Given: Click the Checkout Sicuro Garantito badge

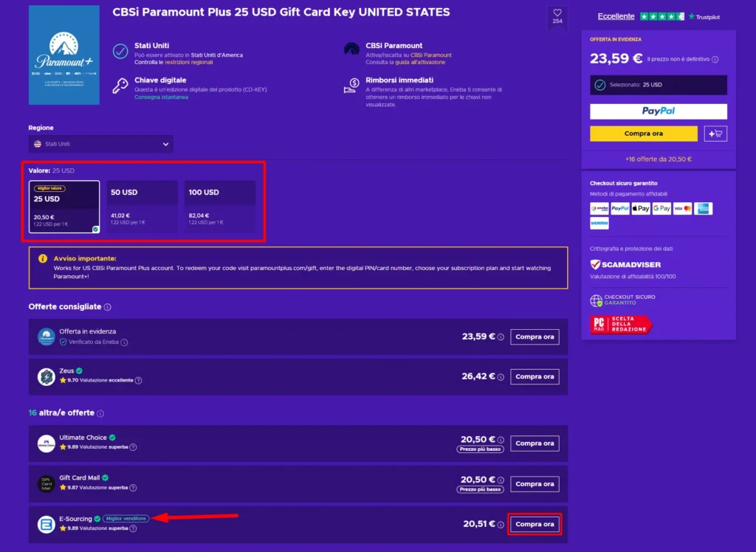Looking at the screenshot, I should pyautogui.click(x=622, y=300).
